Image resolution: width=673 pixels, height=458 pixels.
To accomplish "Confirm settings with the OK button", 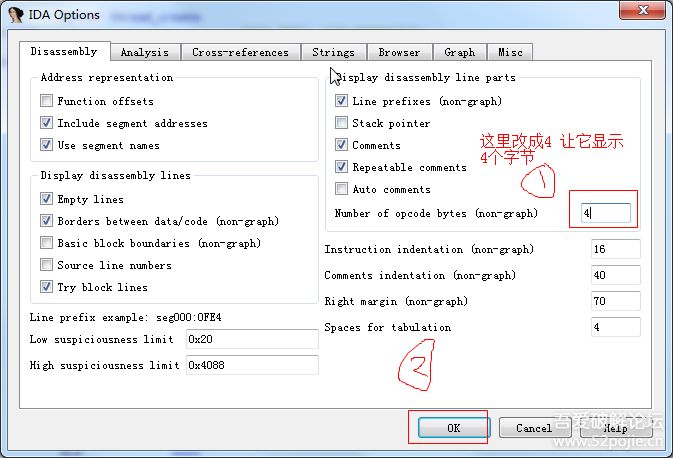I will 454,428.
